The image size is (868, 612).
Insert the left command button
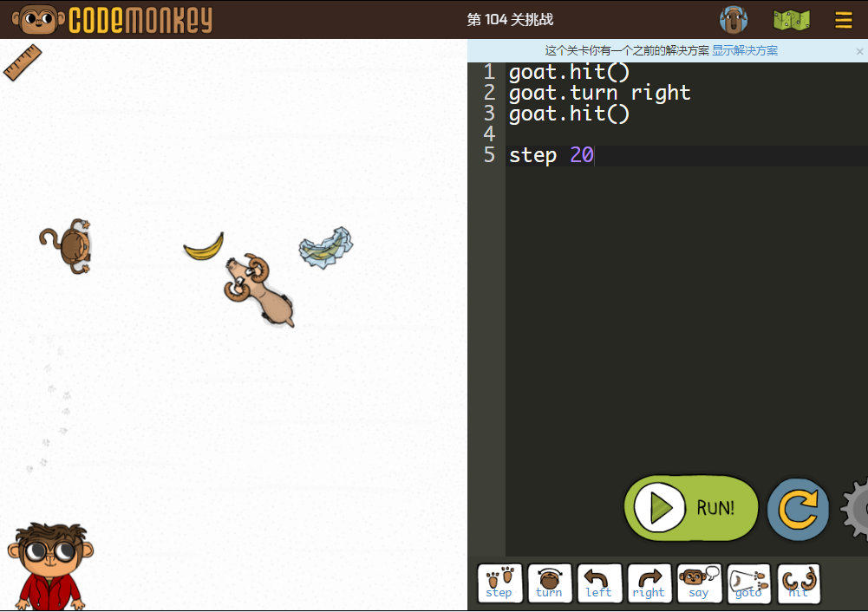pos(599,583)
